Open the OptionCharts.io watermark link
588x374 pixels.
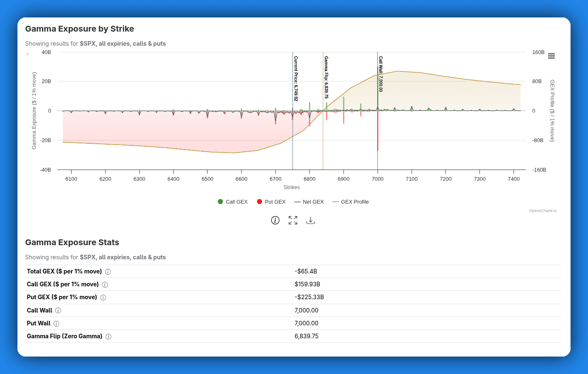543,210
